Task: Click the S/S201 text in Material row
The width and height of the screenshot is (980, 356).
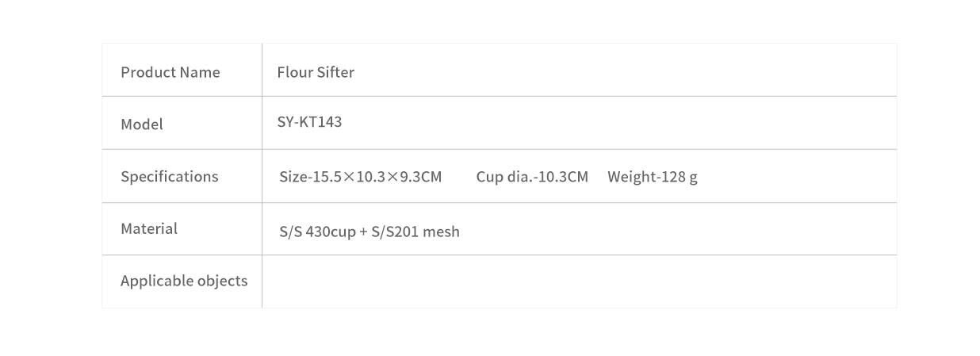Action: coord(395,232)
